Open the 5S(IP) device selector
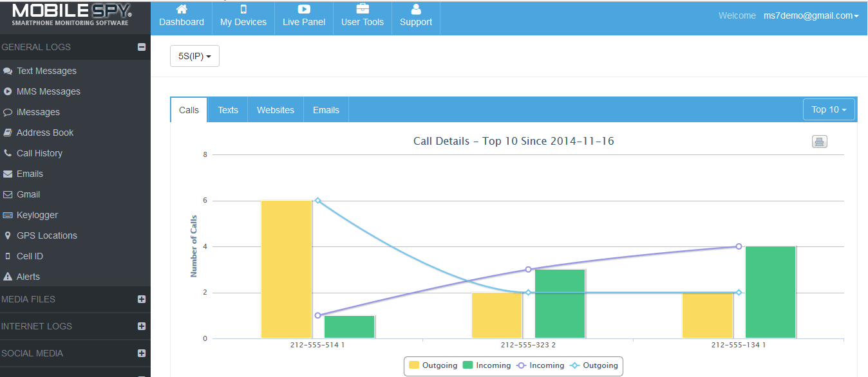Viewport: 868px width, 377px height. [x=194, y=56]
